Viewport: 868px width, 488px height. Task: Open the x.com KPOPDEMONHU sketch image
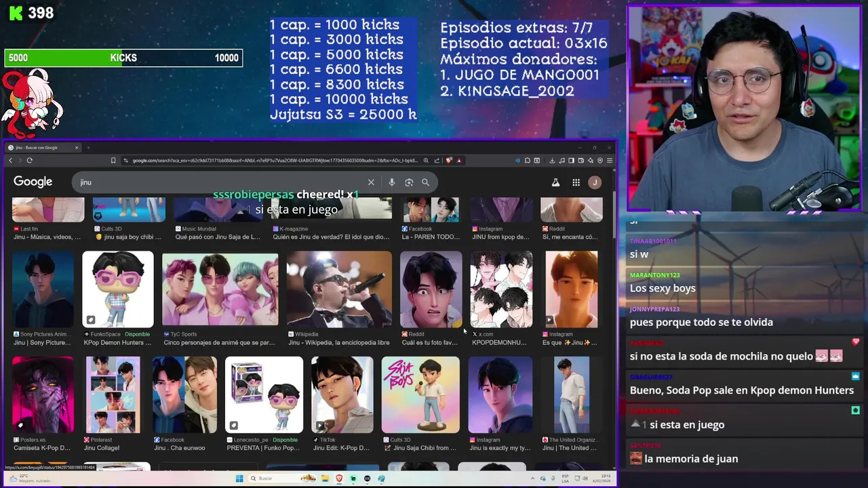click(502, 289)
